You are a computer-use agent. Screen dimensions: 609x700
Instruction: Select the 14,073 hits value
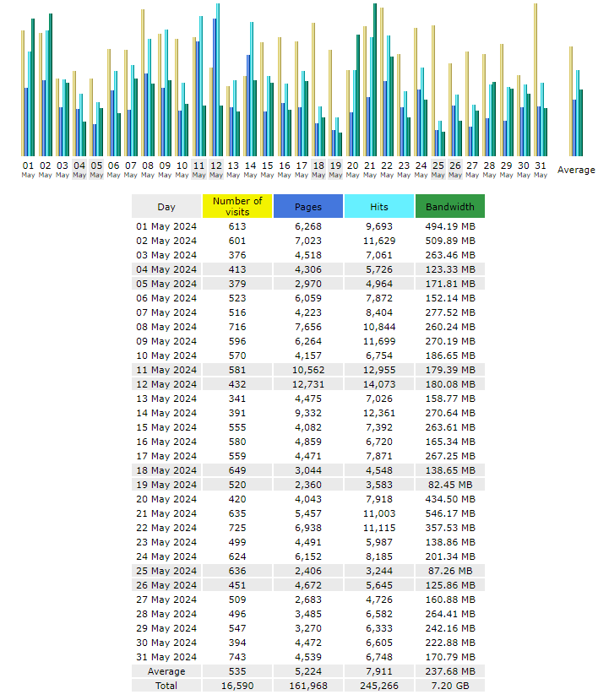point(378,384)
